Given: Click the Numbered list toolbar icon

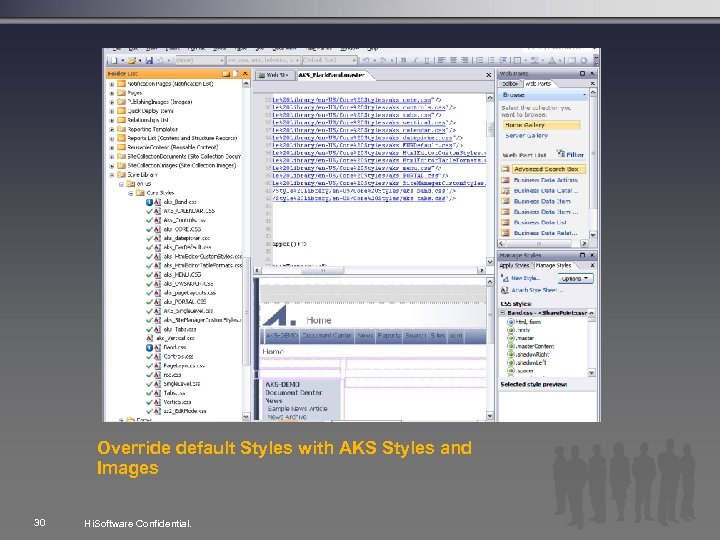Looking at the screenshot, I should click(479, 60).
